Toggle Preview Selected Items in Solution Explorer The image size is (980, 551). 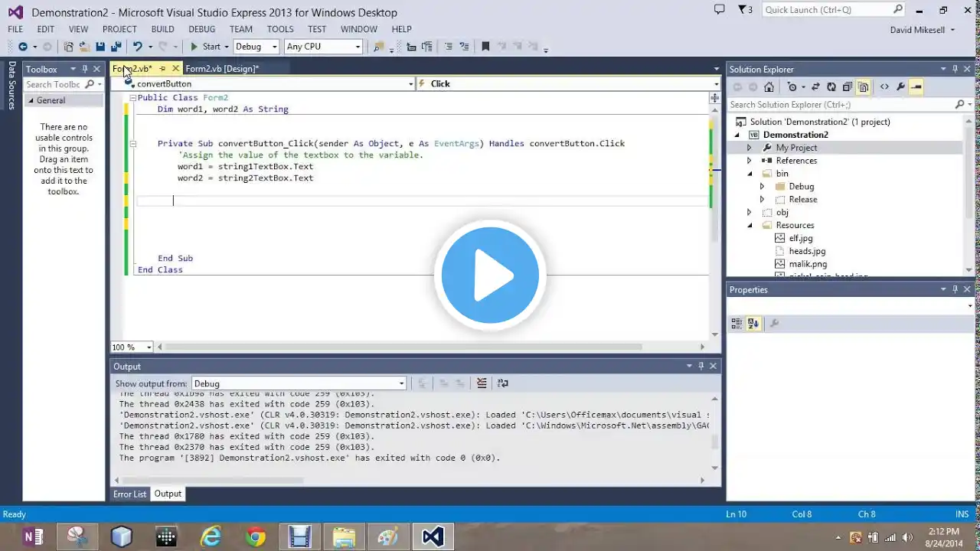point(916,87)
